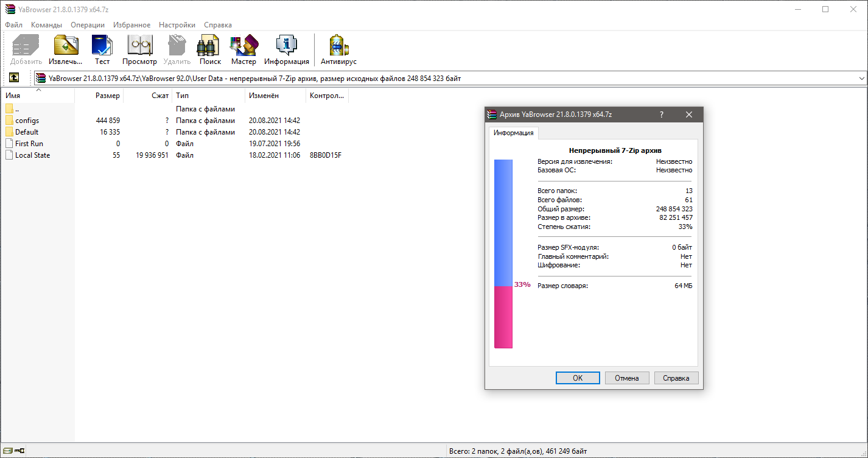868x458 pixels.
Task: Sort by the Сжат column header
Action: (148, 96)
